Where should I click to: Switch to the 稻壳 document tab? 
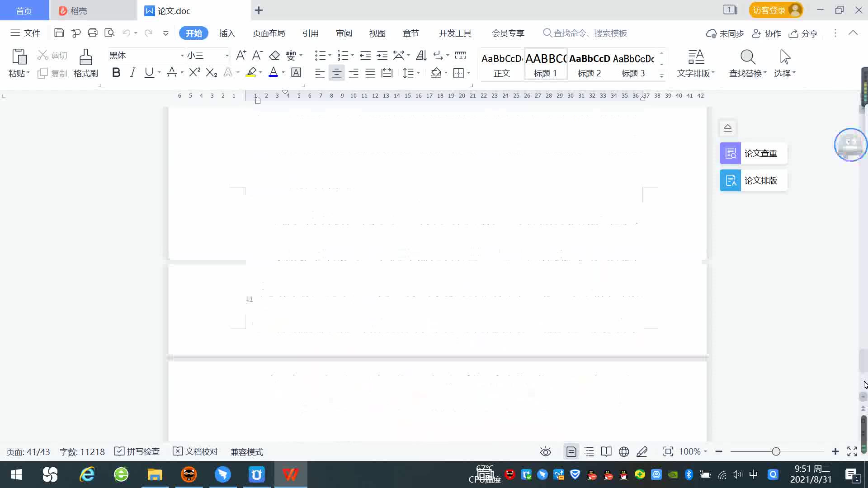[93, 10]
